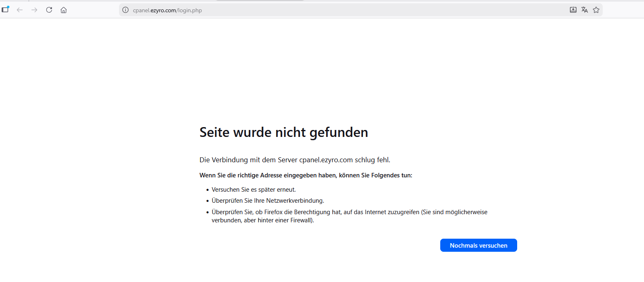Viewport: 644px width, 282px height.
Task: Click the sidebar icon with blue notification dot
Action: pyautogui.click(x=5, y=10)
